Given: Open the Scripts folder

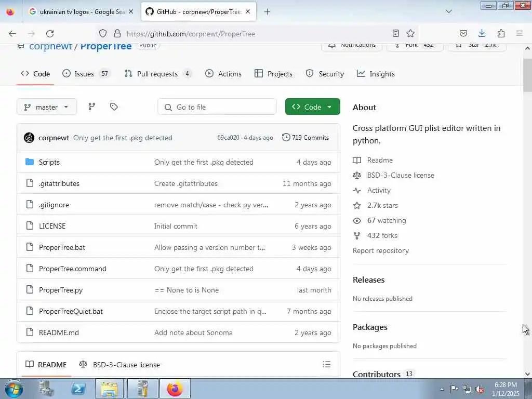Looking at the screenshot, I should [x=49, y=162].
